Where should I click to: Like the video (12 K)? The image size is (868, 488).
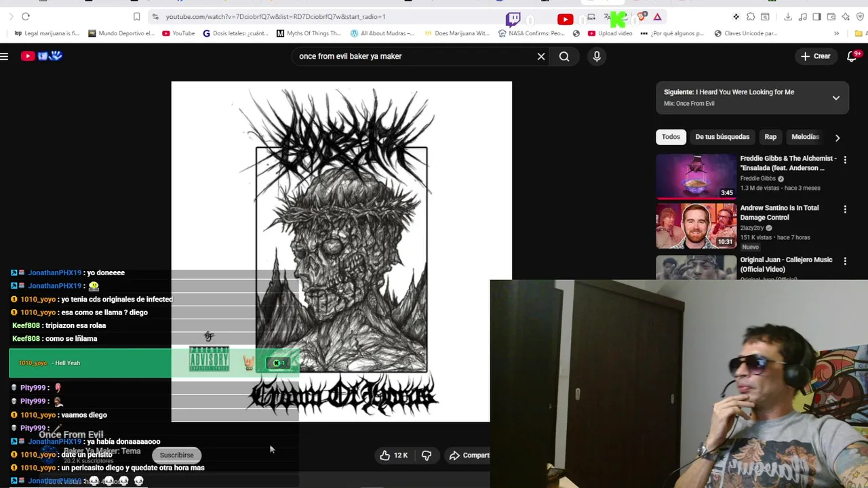pyautogui.click(x=393, y=455)
